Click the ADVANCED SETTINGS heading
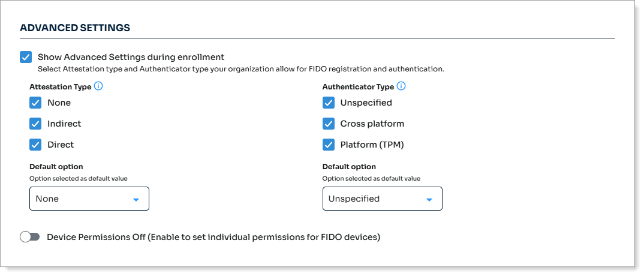Viewport: 644px width, 276px height. (75, 28)
